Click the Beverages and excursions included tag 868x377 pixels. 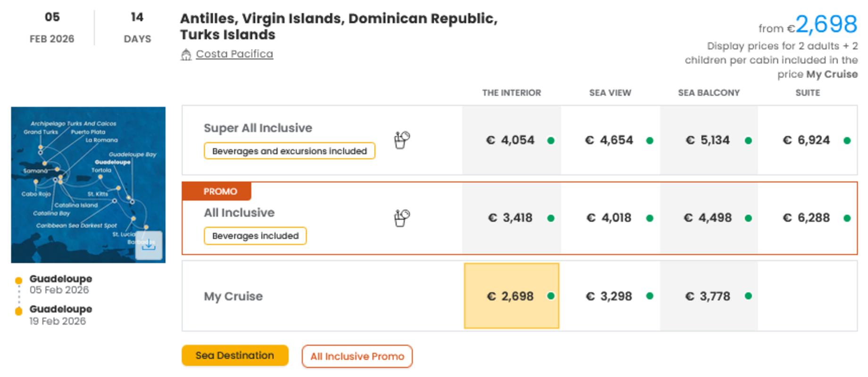tap(289, 151)
